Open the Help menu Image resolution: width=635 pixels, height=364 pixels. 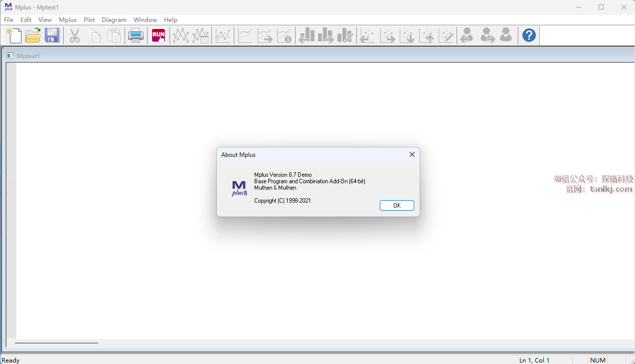tap(170, 20)
